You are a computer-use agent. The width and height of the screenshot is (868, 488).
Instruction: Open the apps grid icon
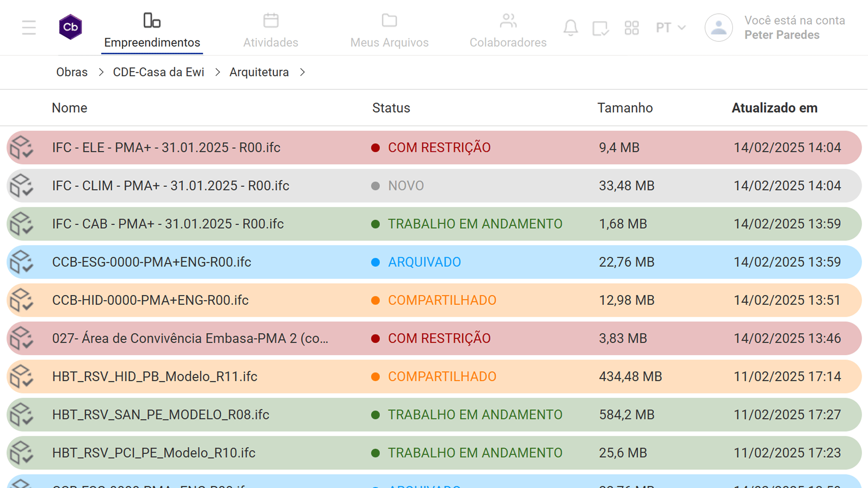[631, 28]
